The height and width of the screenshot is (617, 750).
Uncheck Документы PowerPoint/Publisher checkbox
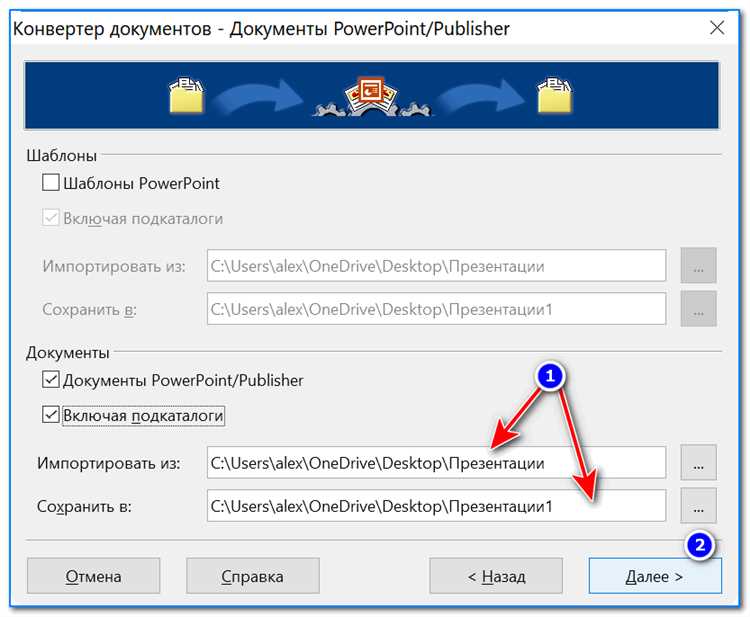(51, 380)
